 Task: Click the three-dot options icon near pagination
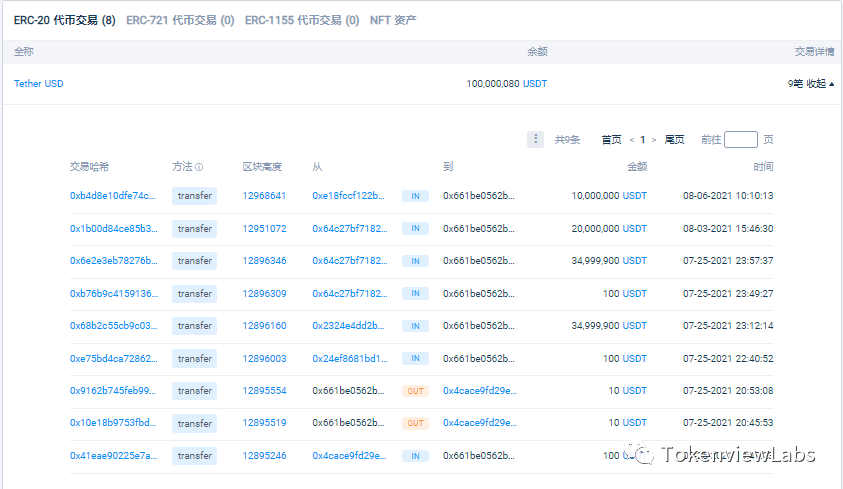(x=536, y=140)
